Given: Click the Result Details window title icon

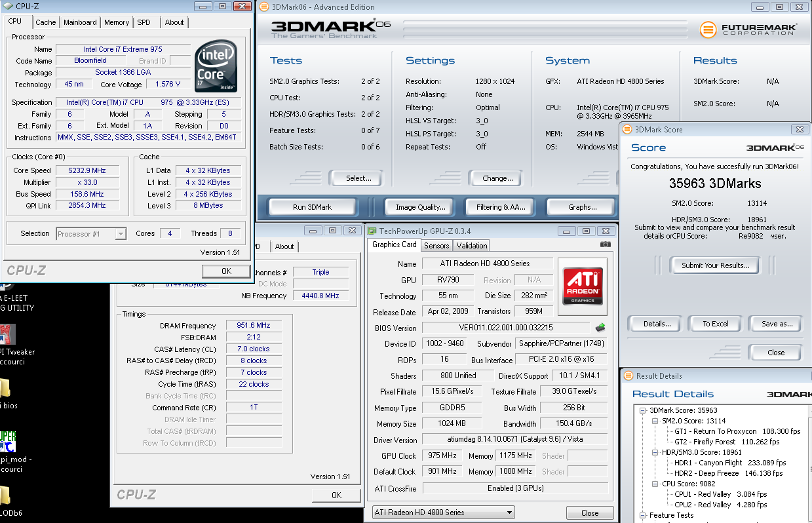Looking at the screenshot, I should [627, 376].
